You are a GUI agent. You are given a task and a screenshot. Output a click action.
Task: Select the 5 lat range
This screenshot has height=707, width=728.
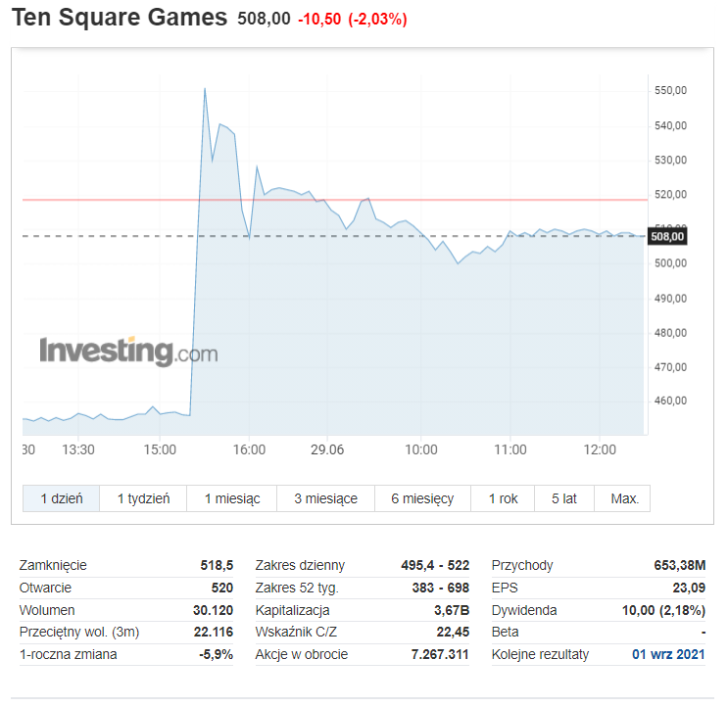tap(564, 498)
